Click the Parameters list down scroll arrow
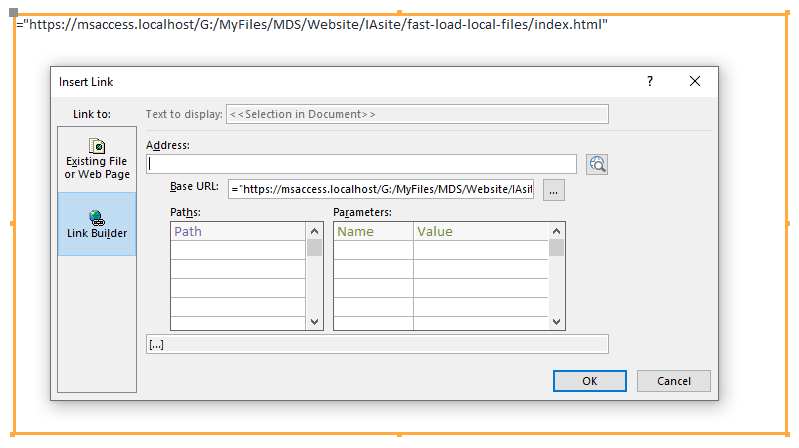Screen dimensions: 799x448 click(x=556, y=322)
